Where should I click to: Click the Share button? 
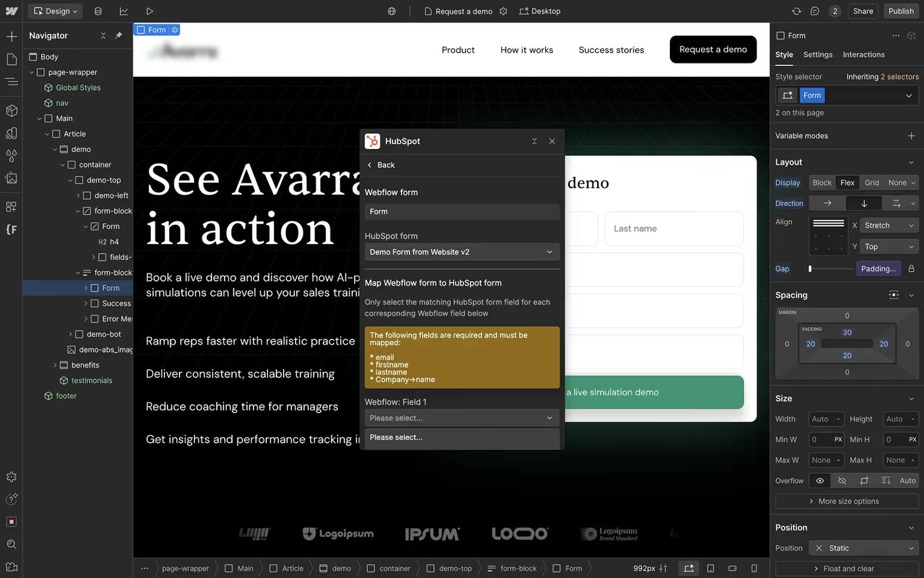(x=863, y=11)
